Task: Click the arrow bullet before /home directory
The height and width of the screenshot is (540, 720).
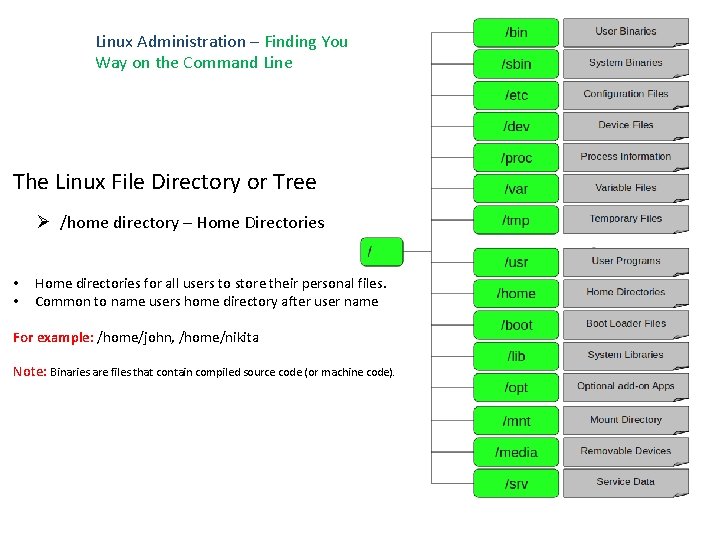Action: [43, 222]
